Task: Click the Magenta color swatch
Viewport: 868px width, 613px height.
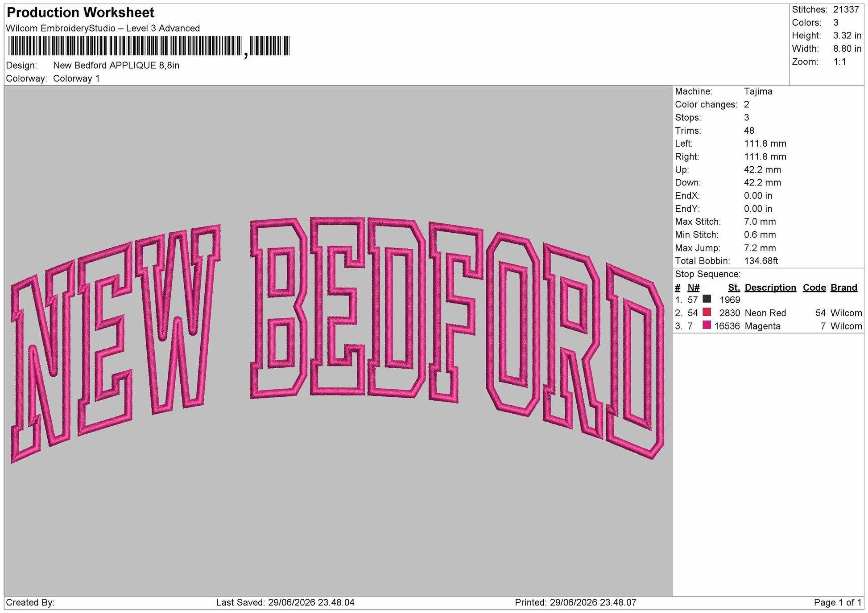Action: (707, 325)
